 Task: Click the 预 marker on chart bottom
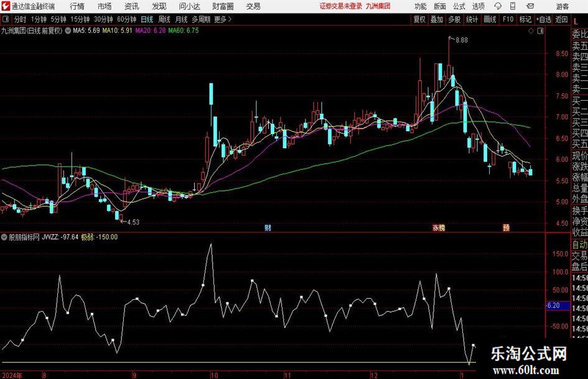[506, 227]
